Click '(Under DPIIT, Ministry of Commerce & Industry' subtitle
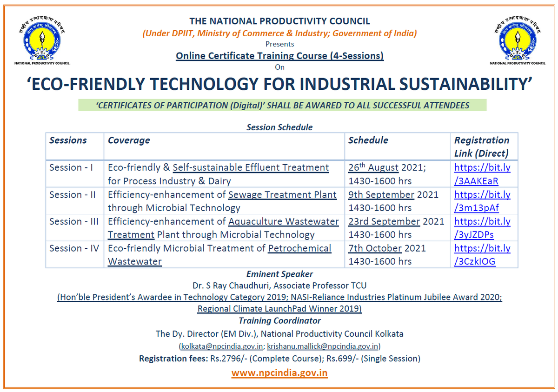Viewport: 558px width, 392px height. [279, 33]
